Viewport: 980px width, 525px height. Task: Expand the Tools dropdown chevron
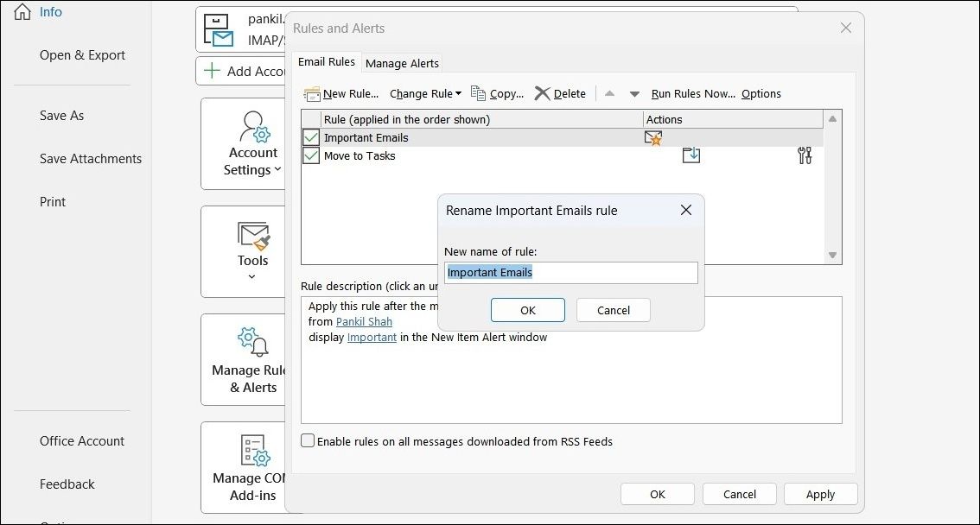click(x=251, y=276)
